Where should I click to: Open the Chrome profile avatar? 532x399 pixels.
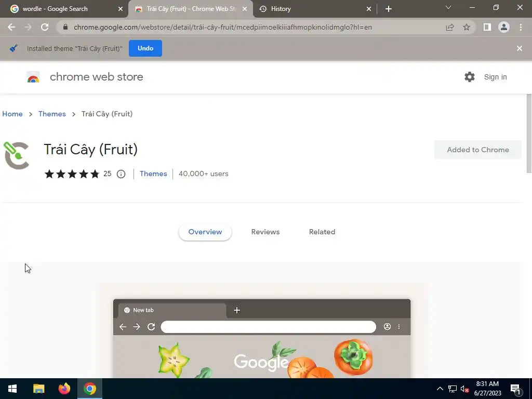pos(504,27)
